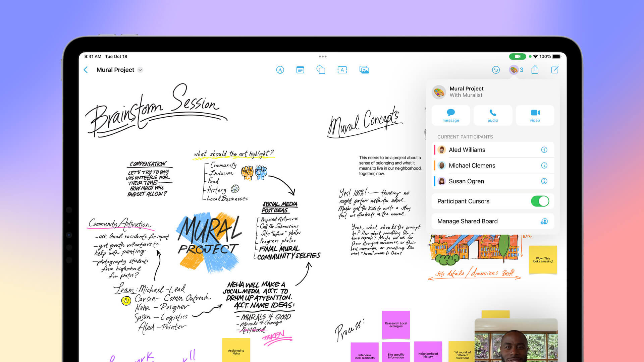Switch to the message tab
This screenshot has height=362, width=644.
point(450,116)
